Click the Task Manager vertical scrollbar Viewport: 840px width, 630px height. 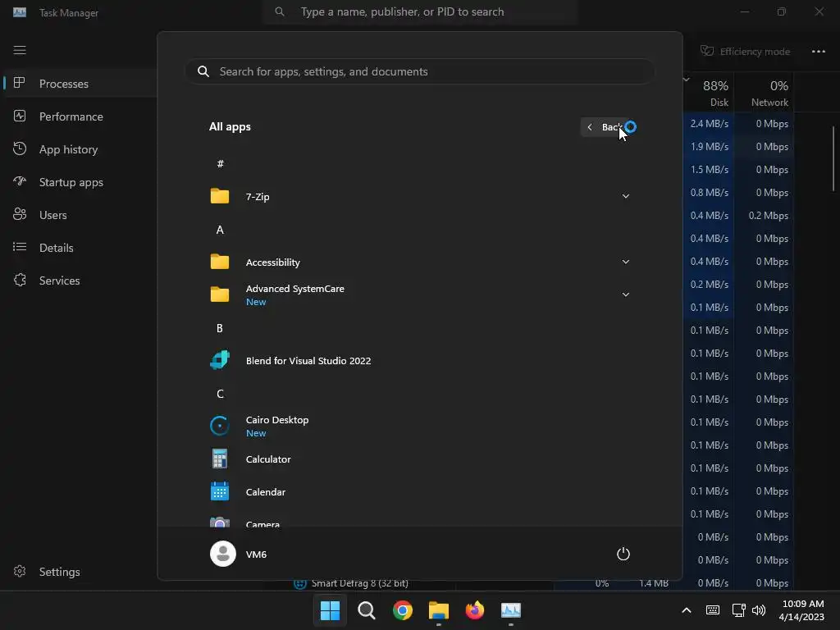click(833, 158)
